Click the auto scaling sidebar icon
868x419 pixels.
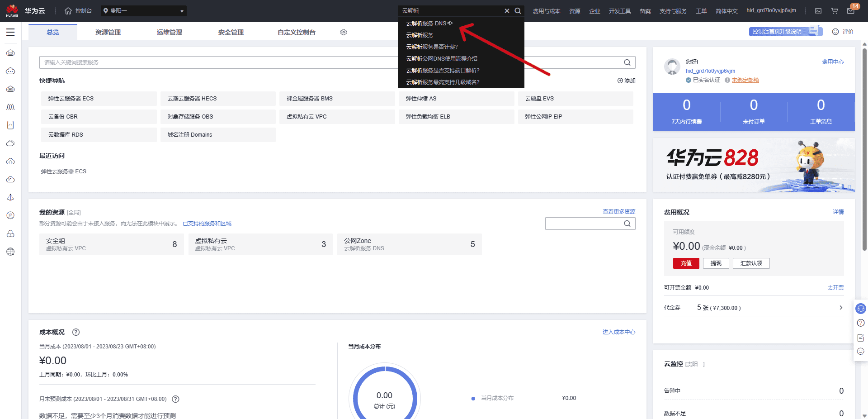[x=10, y=107]
